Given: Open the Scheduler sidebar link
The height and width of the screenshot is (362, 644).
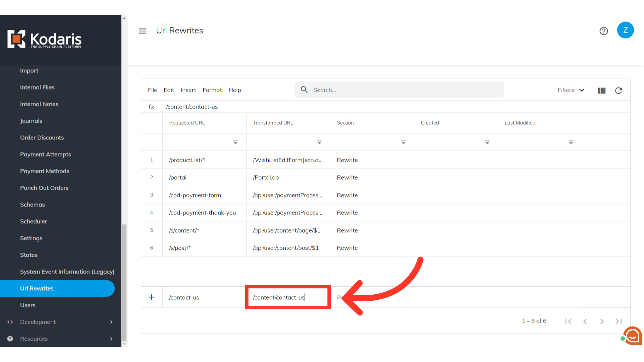Looking at the screenshot, I should (34, 221).
